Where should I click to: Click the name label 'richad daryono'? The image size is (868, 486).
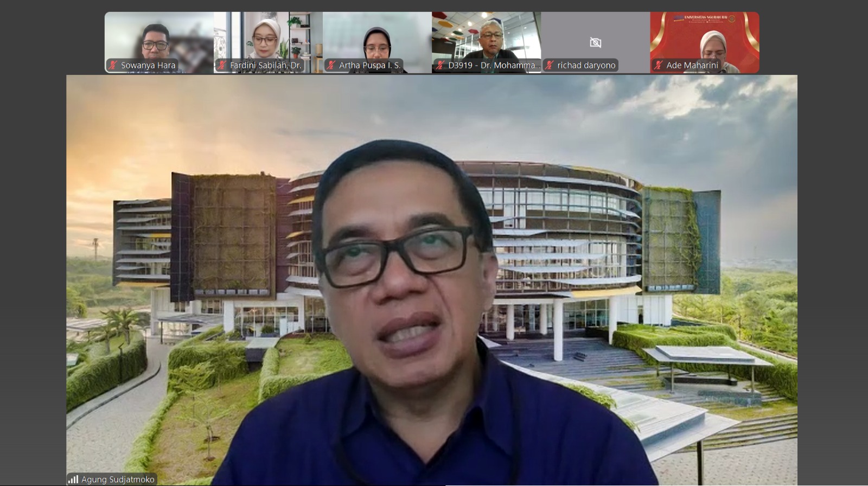point(586,65)
